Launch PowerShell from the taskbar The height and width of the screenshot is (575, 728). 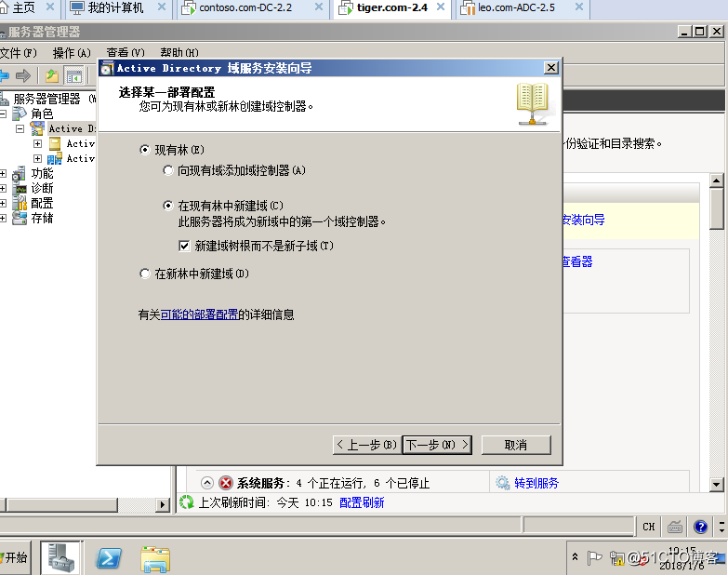pyautogui.click(x=109, y=558)
